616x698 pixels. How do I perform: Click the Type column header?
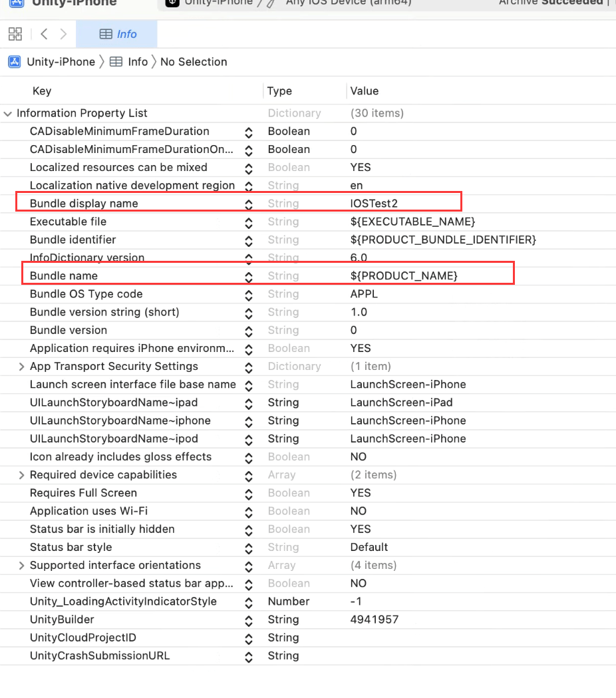[x=279, y=90]
